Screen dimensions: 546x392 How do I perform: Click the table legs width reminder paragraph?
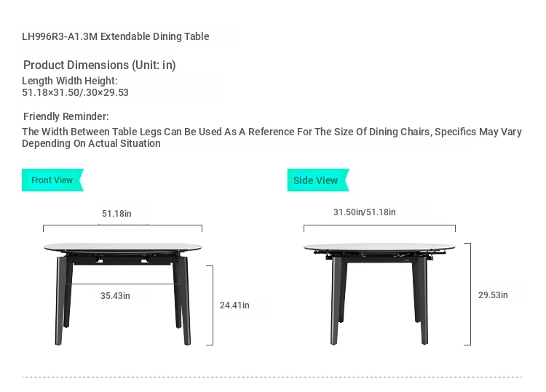click(x=272, y=137)
